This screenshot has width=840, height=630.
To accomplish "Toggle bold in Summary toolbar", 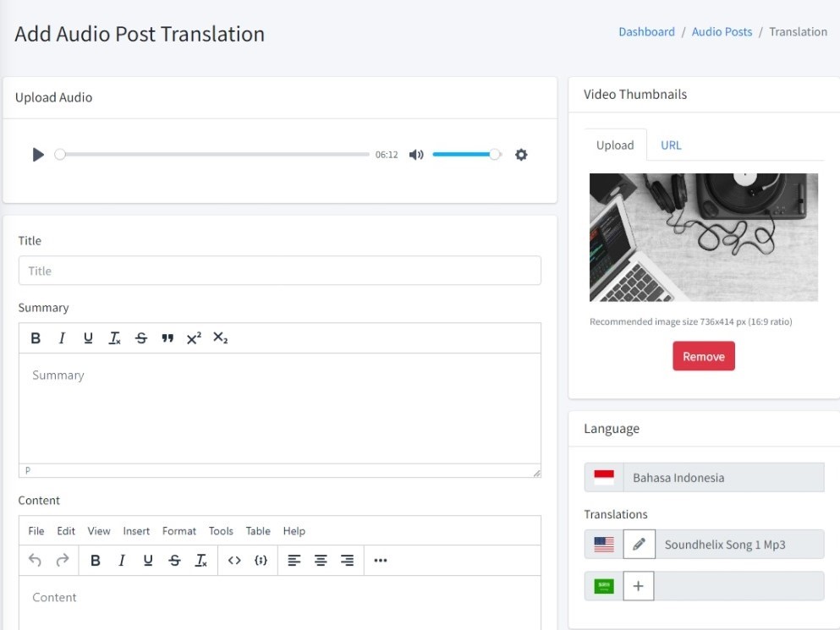I will click(x=36, y=338).
